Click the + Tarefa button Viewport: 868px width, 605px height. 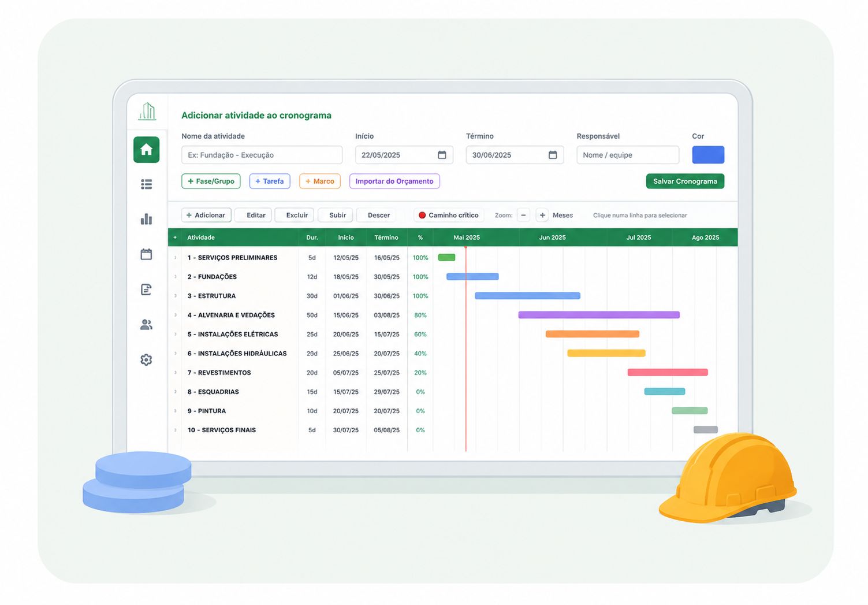click(270, 181)
